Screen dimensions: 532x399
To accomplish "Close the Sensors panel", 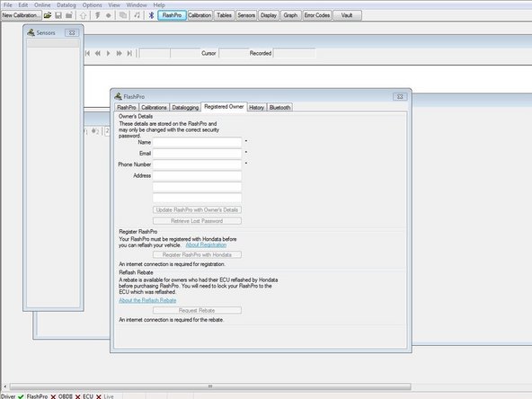I will [72, 33].
